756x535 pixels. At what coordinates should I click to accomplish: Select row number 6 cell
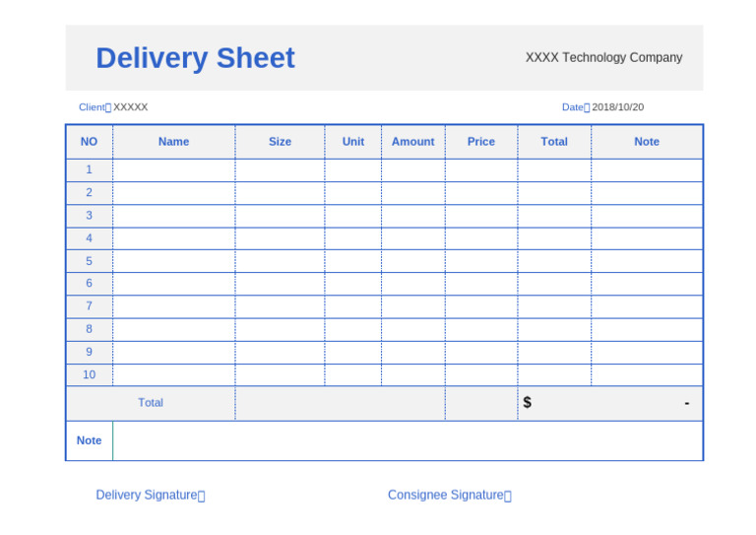pos(90,284)
